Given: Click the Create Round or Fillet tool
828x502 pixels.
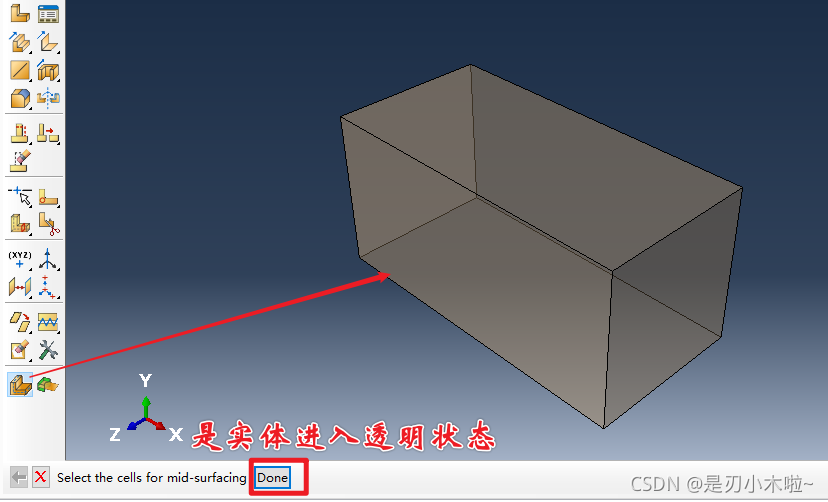Looking at the screenshot, I should point(20,98).
